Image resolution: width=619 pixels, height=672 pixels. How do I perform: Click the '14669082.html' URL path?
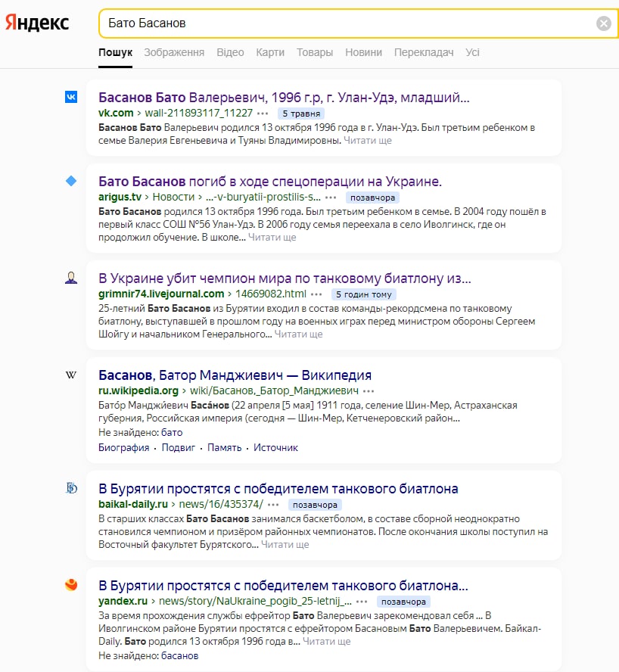[x=271, y=294]
